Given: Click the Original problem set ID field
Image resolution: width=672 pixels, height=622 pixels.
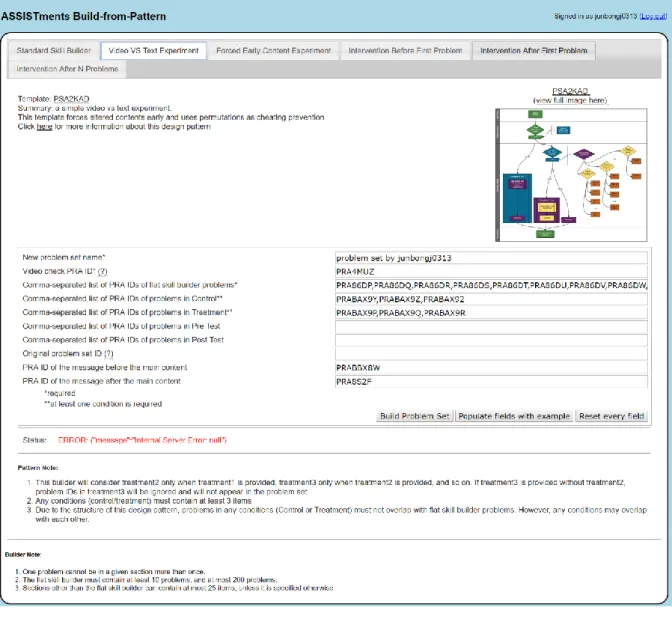Looking at the screenshot, I should [491, 354].
